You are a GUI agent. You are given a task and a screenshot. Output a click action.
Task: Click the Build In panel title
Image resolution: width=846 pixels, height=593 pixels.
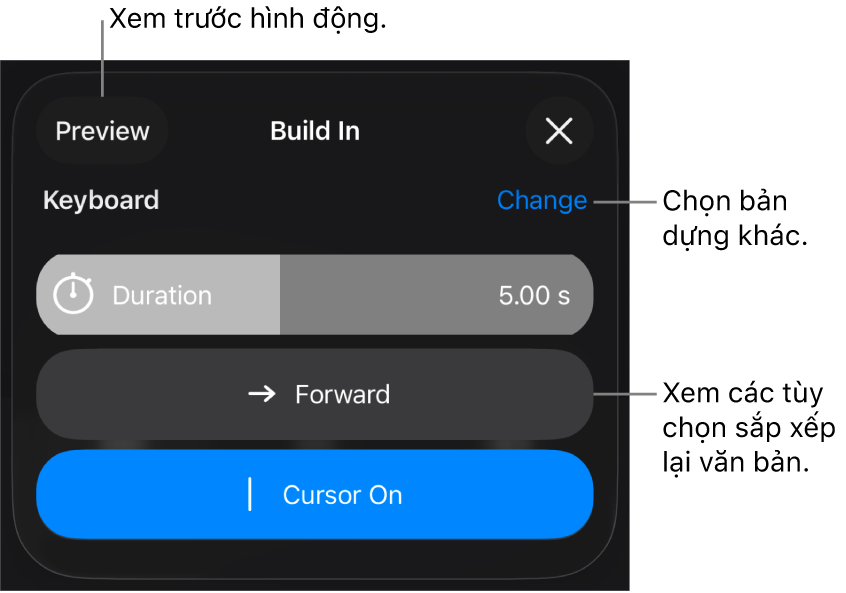coord(315,131)
